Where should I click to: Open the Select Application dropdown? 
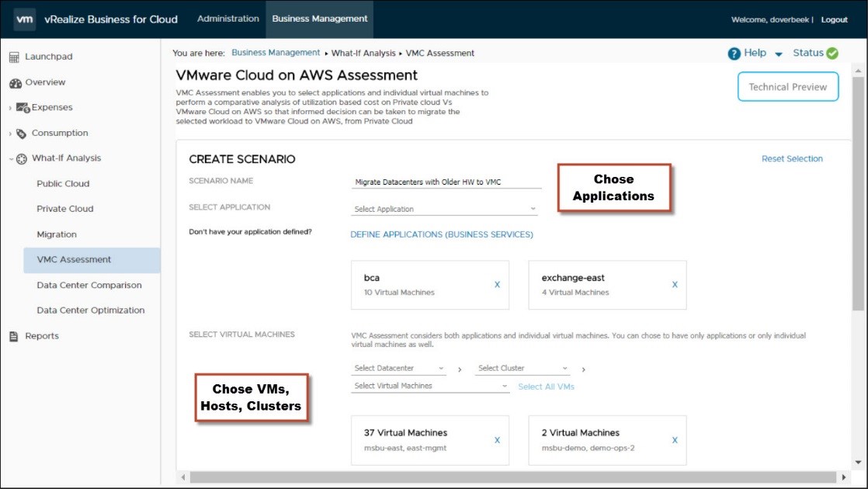pyautogui.click(x=445, y=209)
